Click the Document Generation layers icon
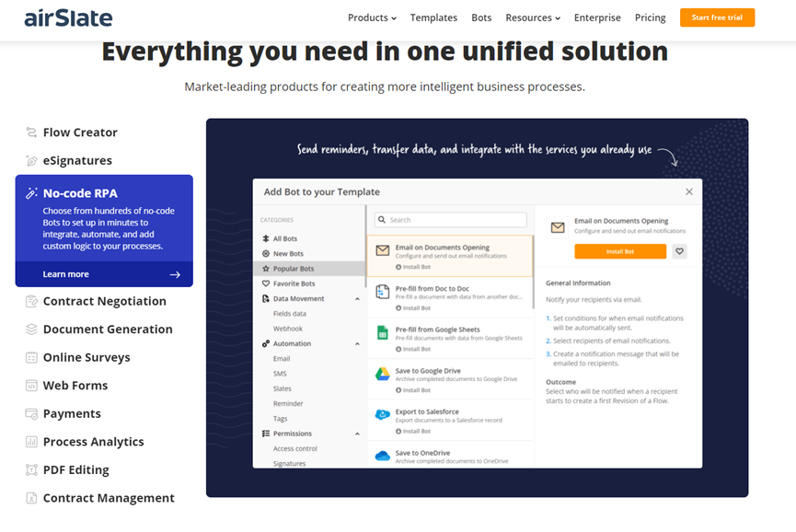 pos(31,330)
